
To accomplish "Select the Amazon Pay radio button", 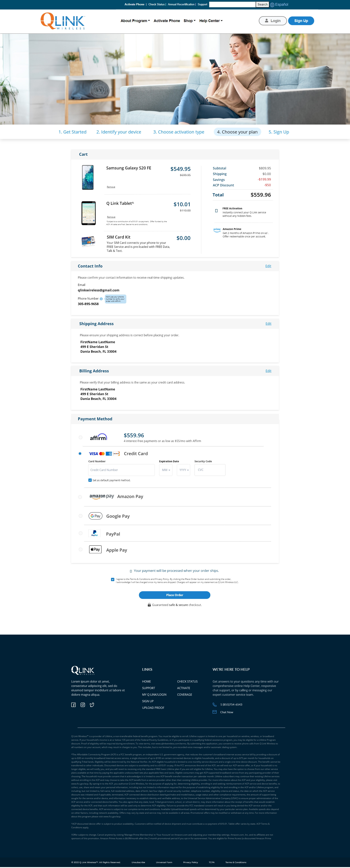I will (x=80, y=497).
